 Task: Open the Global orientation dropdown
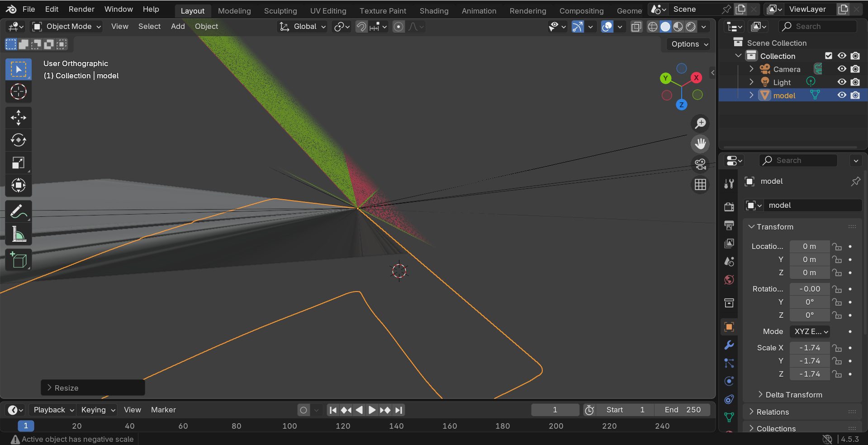(x=302, y=27)
